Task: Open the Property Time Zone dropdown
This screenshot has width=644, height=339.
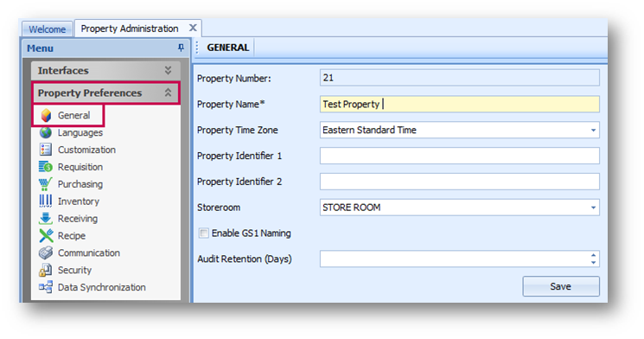Action: point(593,131)
